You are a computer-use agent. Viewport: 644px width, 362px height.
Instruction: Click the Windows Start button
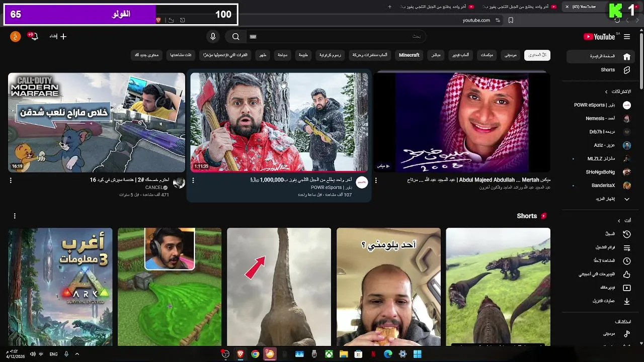[x=417, y=354]
